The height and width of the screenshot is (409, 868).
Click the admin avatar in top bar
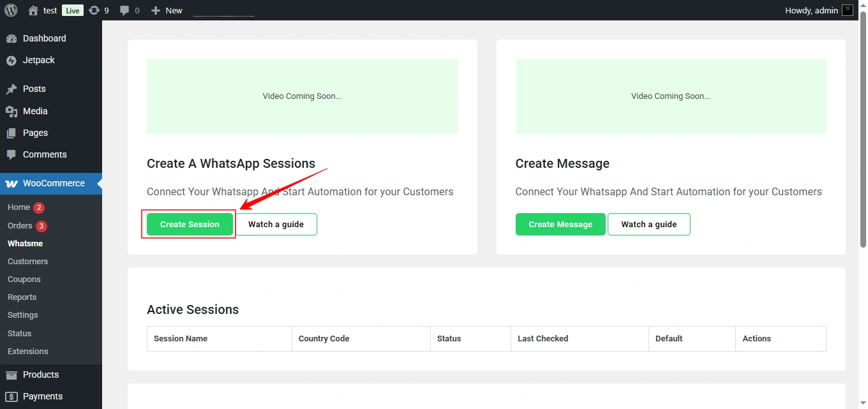pyautogui.click(x=847, y=10)
